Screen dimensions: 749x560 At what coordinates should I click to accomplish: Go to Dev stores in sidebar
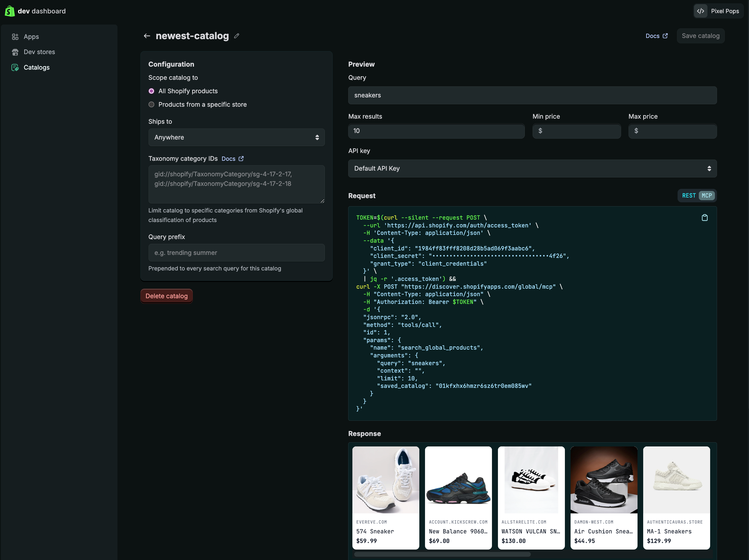(39, 52)
